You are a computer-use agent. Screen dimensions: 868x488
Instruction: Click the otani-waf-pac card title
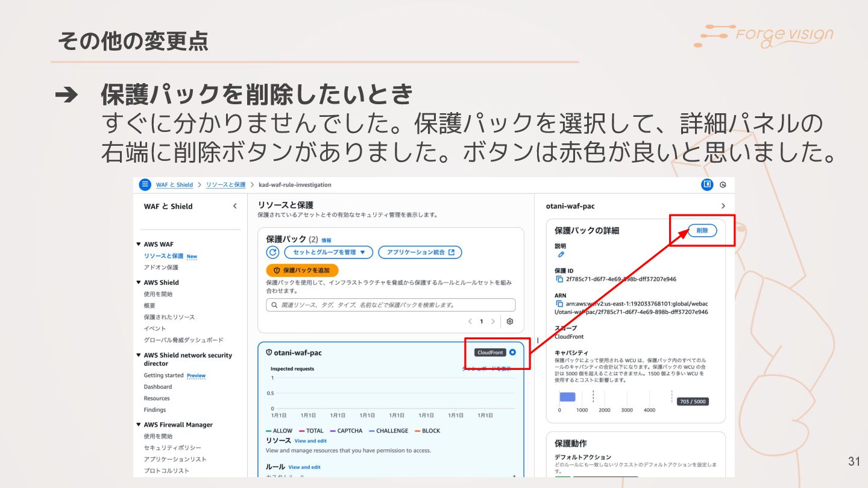298,352
